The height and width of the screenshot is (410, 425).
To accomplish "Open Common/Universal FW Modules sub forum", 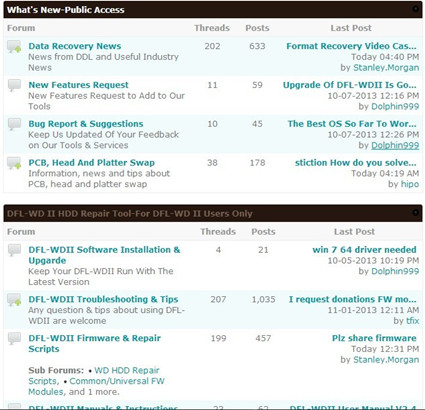I will coord(97,386).
